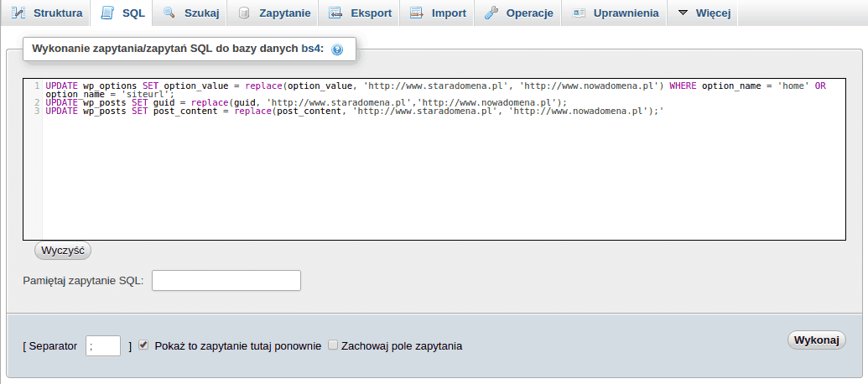
Task: Switch to the SQL tab
Action: (x=122, y=13)
